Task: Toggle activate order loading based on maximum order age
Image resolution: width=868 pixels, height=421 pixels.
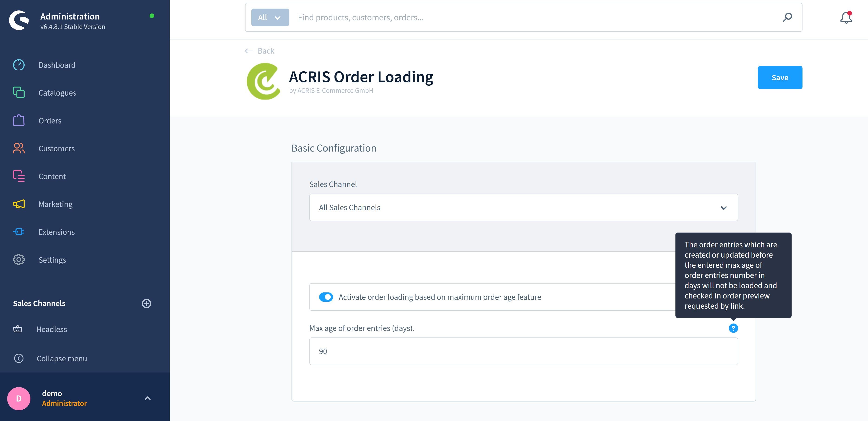Action: [325, 297]
